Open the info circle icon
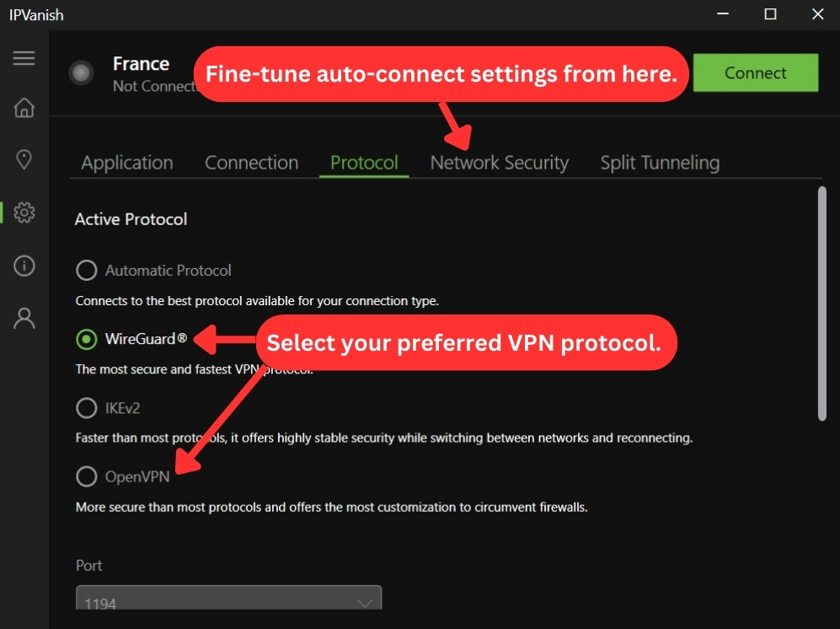This screenshot has width=840, height=629. pos(24,266)
